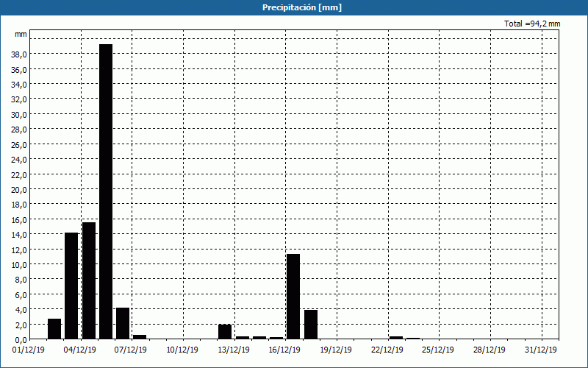Image resolution: width=588 pixels, height=368 pixels.
Task: Click the 34,0 y-axis value
Action: pos(19,85)
